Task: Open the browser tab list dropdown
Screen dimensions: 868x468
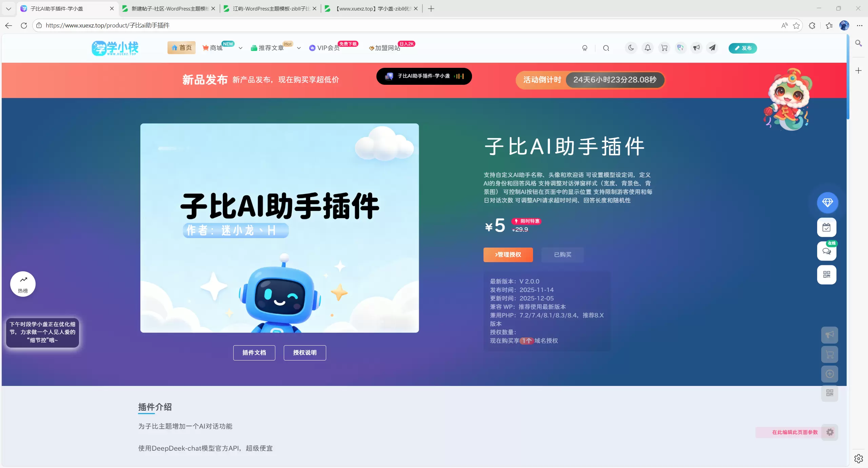Action: click(x=8, y=9)
